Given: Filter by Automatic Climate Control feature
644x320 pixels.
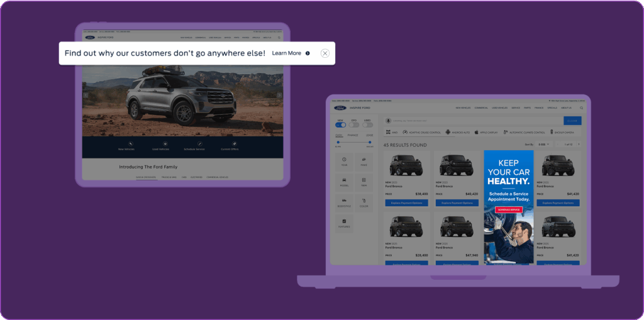Looking at the screenshot, I should pyautogui.click(x=524, y=132).
